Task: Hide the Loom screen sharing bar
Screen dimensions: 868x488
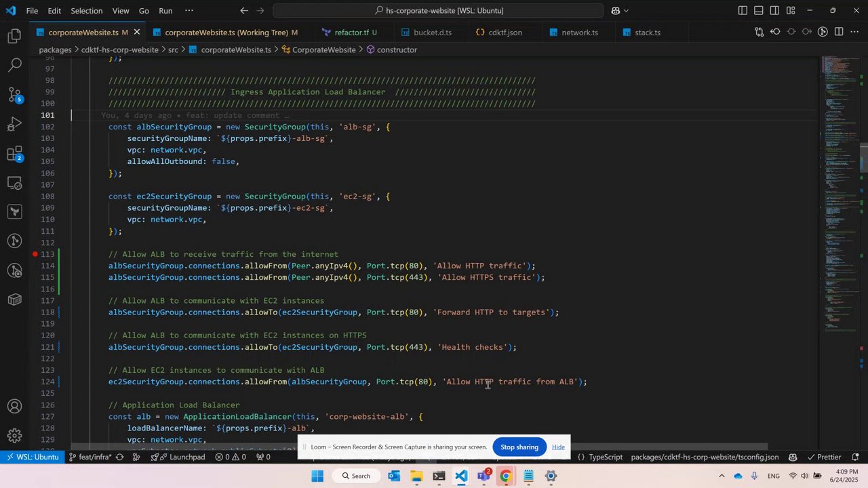Action: (x=558, y=447)
